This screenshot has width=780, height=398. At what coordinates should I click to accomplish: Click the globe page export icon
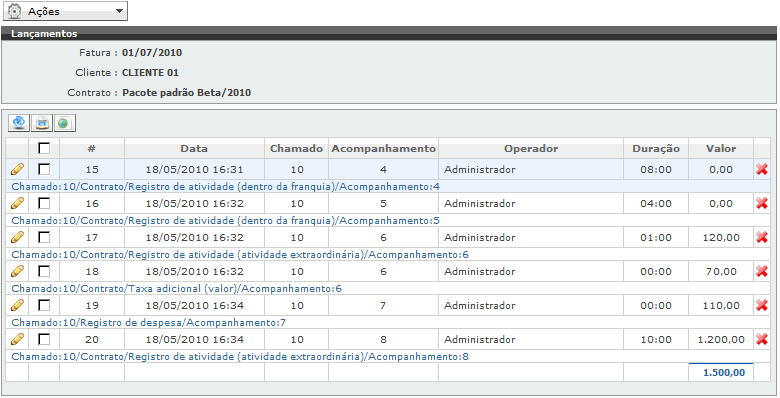tap(65, 122)
